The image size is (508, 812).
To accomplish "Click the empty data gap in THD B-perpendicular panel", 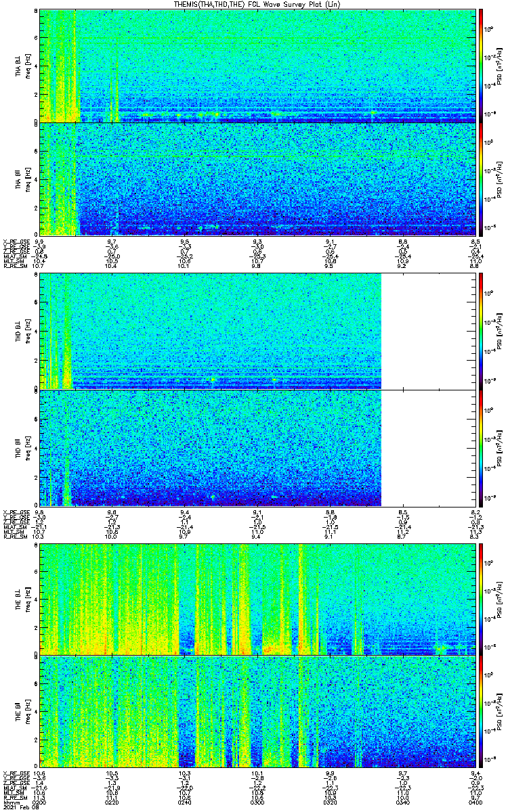I will 429,331.
